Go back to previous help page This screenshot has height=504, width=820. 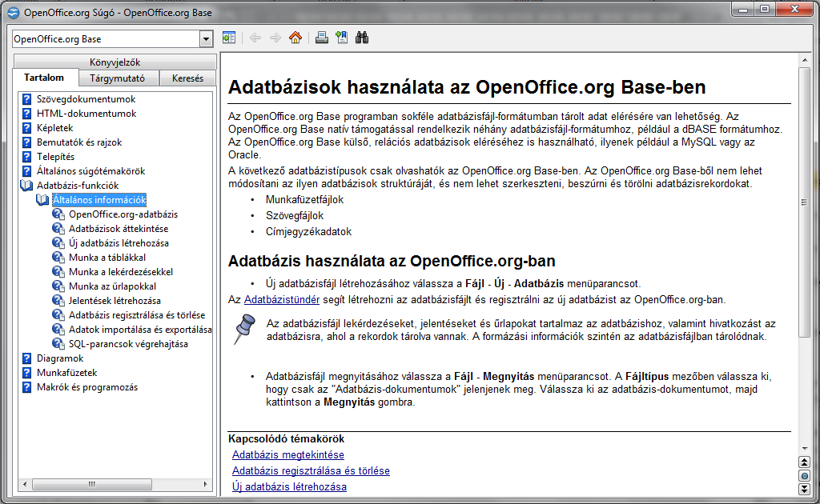click(255, 38)
